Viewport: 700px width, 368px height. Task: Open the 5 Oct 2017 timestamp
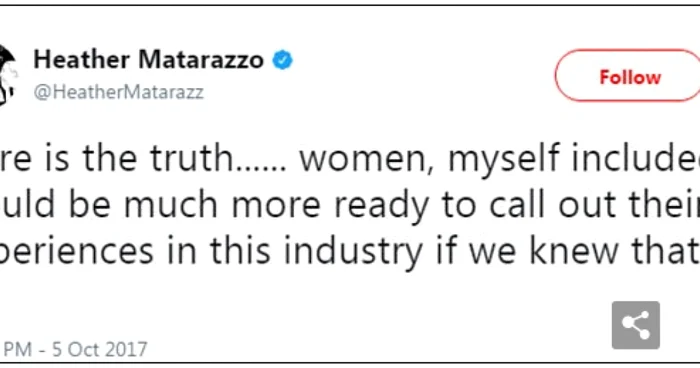(74, 349)
